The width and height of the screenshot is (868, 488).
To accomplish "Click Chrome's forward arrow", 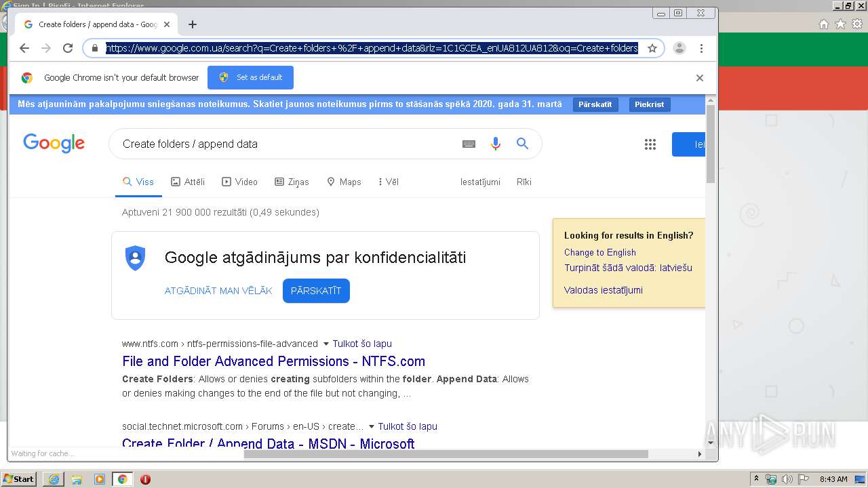I will click(46, 48).
